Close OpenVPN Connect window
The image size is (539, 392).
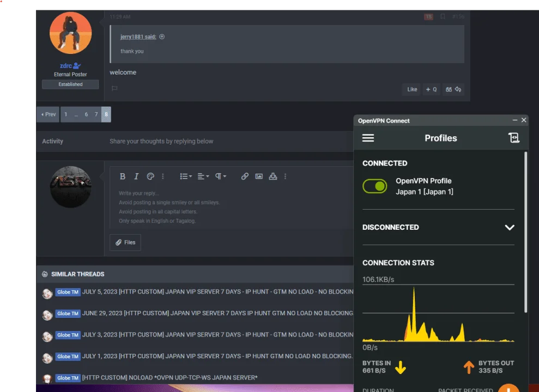click(x=524, y=120)
